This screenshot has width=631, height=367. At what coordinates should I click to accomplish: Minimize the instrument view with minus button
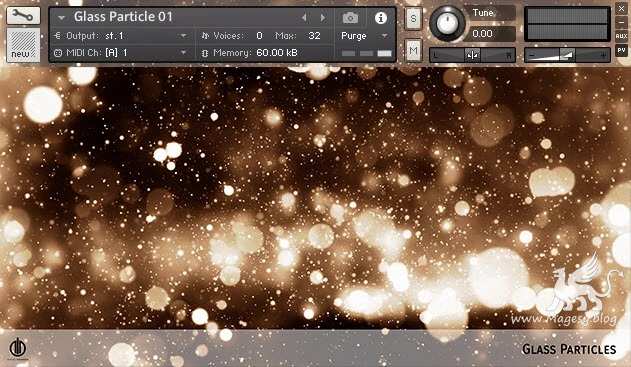(x=621, y=22)
